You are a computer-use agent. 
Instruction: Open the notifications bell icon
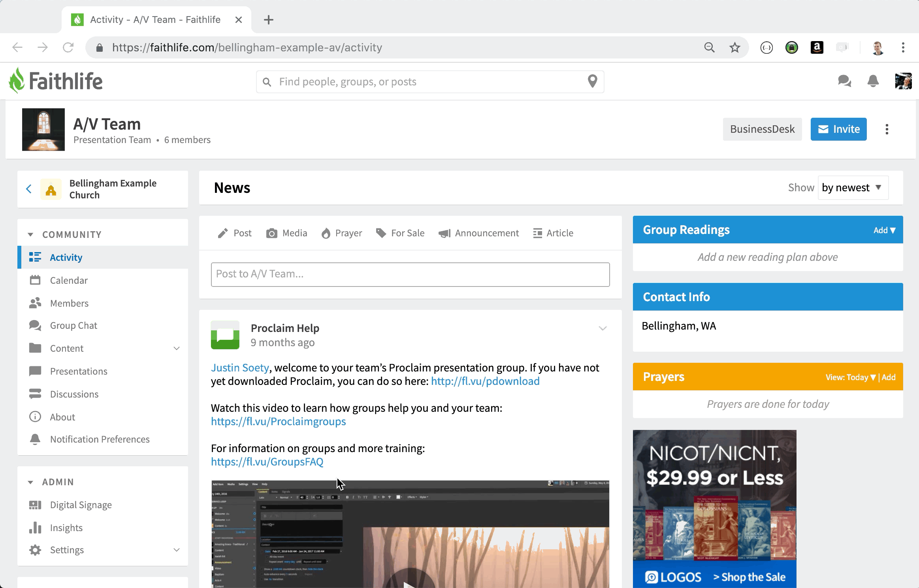coord(873,81)
